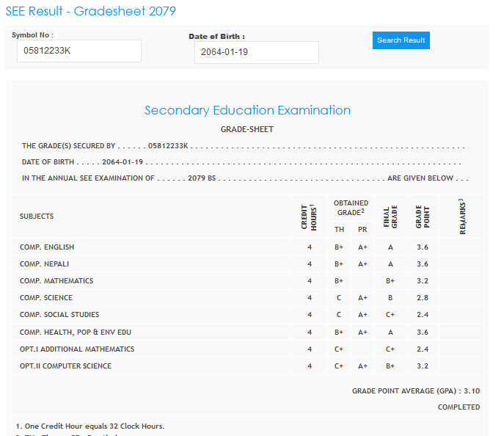Click the COMP. MATHEMATICS subject name
Image resolution: width=504 pixels, height=436 pixels.
point(56,281)
